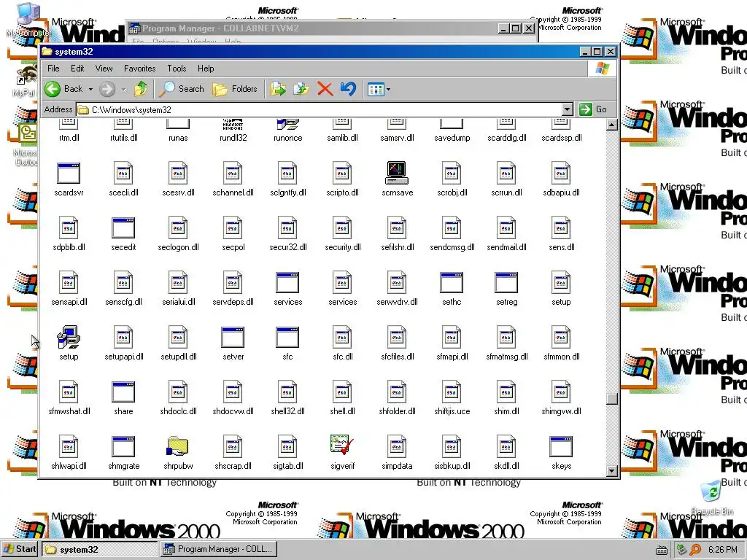The image size is (747, 560).
Task: Open the Edit menu
Action: (x=77, y=69)
